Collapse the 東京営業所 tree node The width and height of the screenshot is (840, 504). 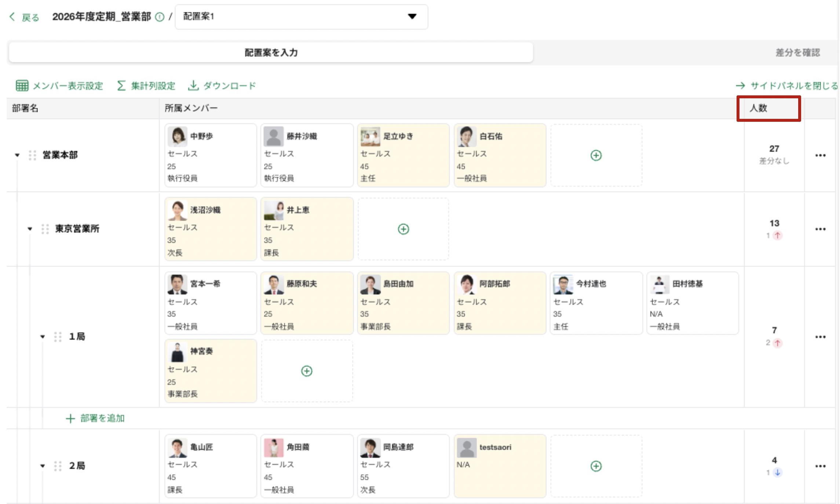pyautogui.click(x=30, y=229)
